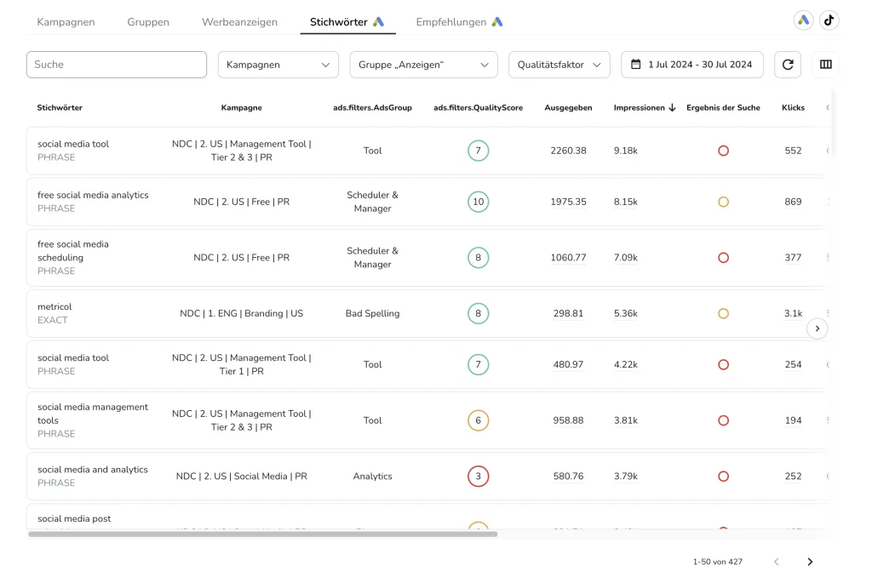Click red quality score 3 badge
872x588 pixels.
[478, 477]
